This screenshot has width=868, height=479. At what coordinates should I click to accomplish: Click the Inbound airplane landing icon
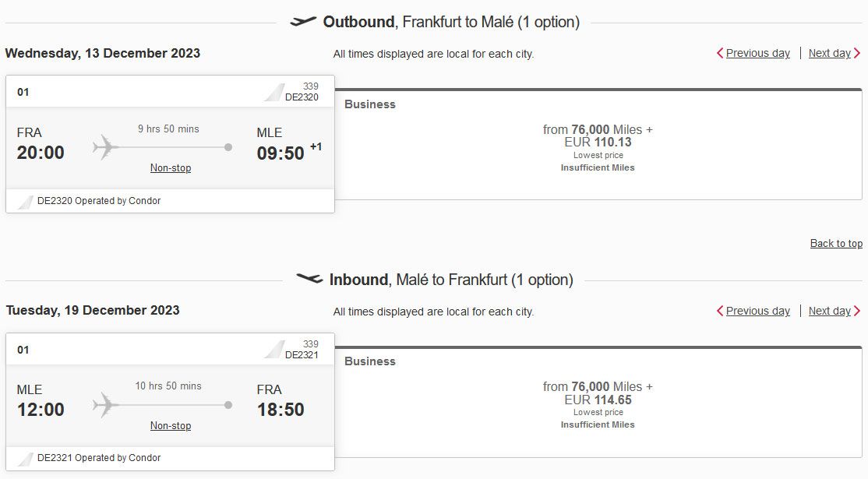309,278
